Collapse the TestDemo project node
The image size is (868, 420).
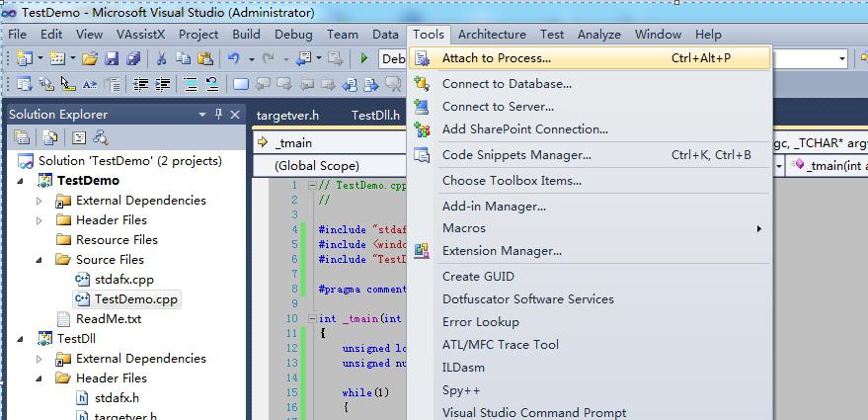(21, 181)
